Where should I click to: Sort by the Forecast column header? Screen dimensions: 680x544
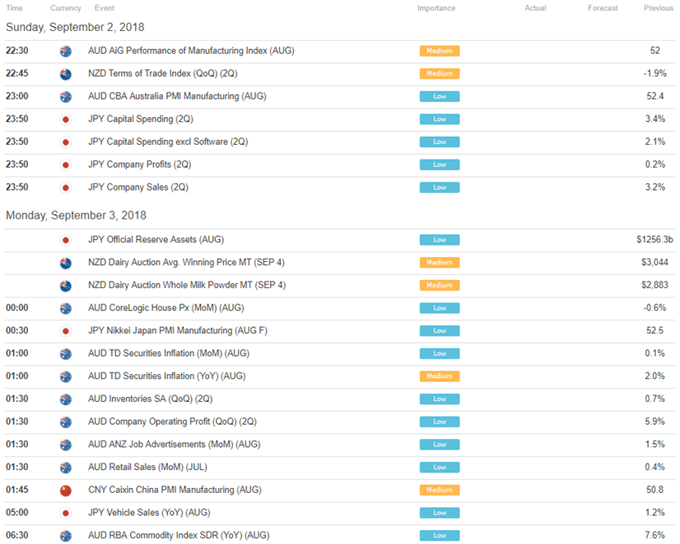(x=602, y=8)
